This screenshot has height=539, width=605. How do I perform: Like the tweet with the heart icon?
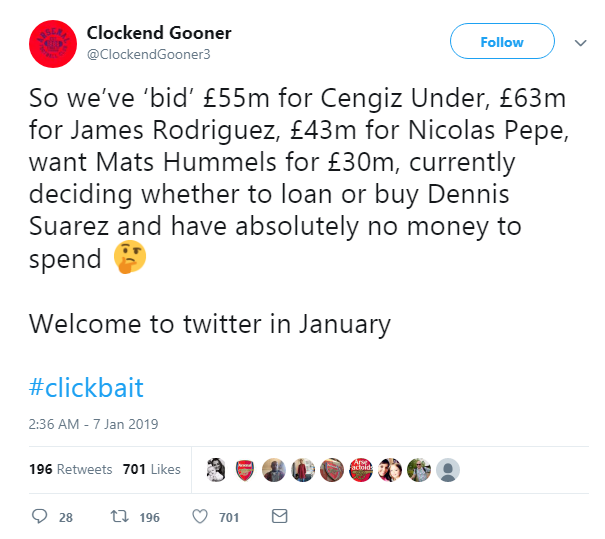pyautogui.click(x=199, y=516)
